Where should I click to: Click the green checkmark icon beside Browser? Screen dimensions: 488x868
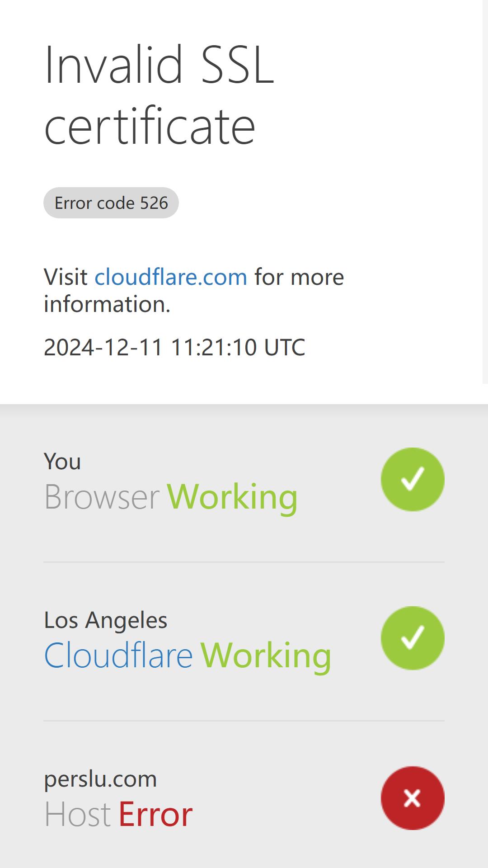click(x=413, y=479)
